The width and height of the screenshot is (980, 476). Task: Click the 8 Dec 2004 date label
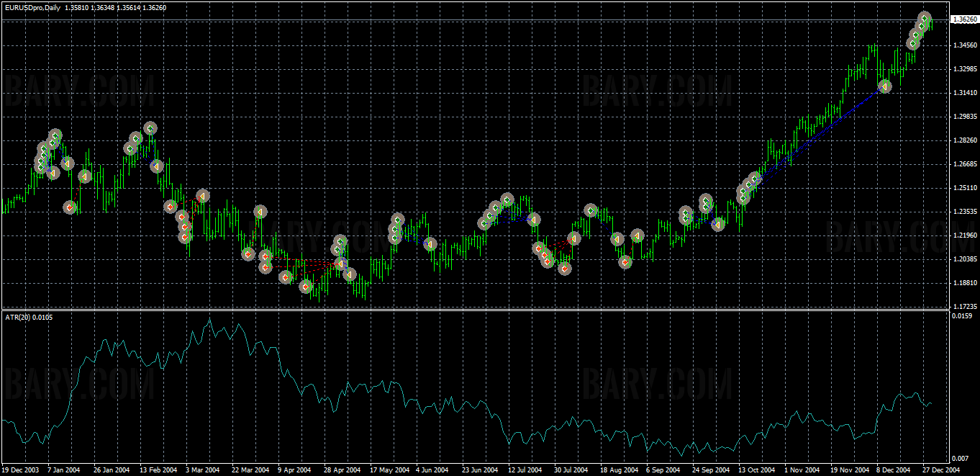coord(892,470)
